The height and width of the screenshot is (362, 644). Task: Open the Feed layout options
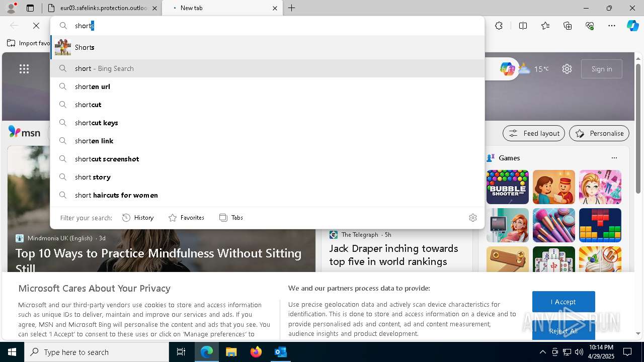(534, 133)
